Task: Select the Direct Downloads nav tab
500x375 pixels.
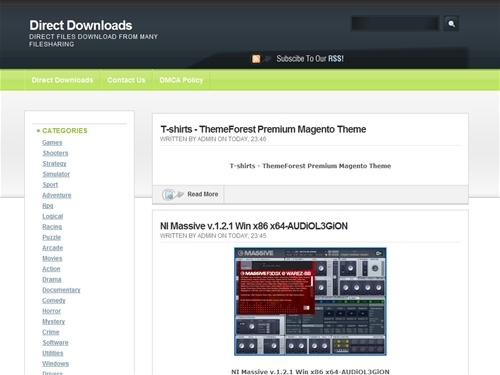Action: [62, 80]
